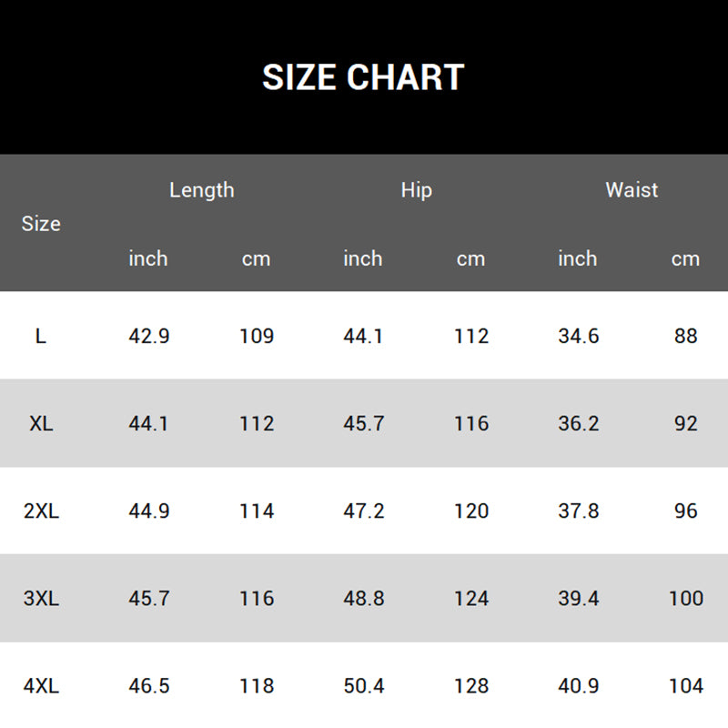Click the 4XL waist value 40.9 inches
728x728 pixels.
[578, 685]
